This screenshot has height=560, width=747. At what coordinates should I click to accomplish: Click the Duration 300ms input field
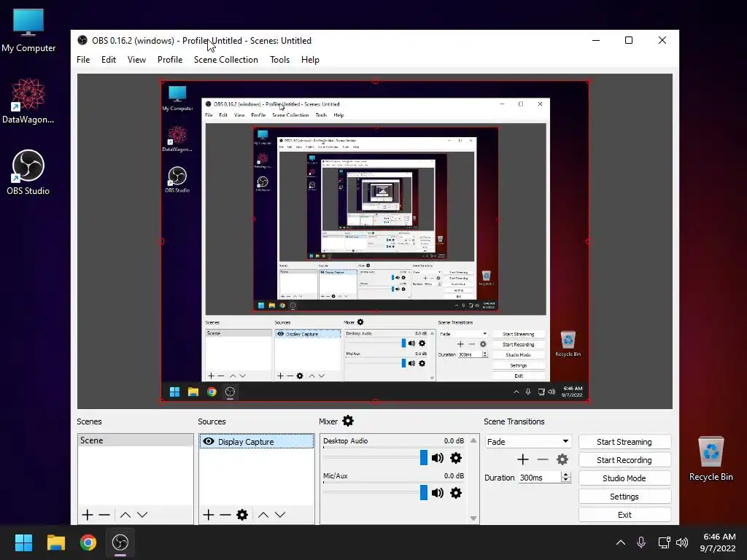[539, 478]
